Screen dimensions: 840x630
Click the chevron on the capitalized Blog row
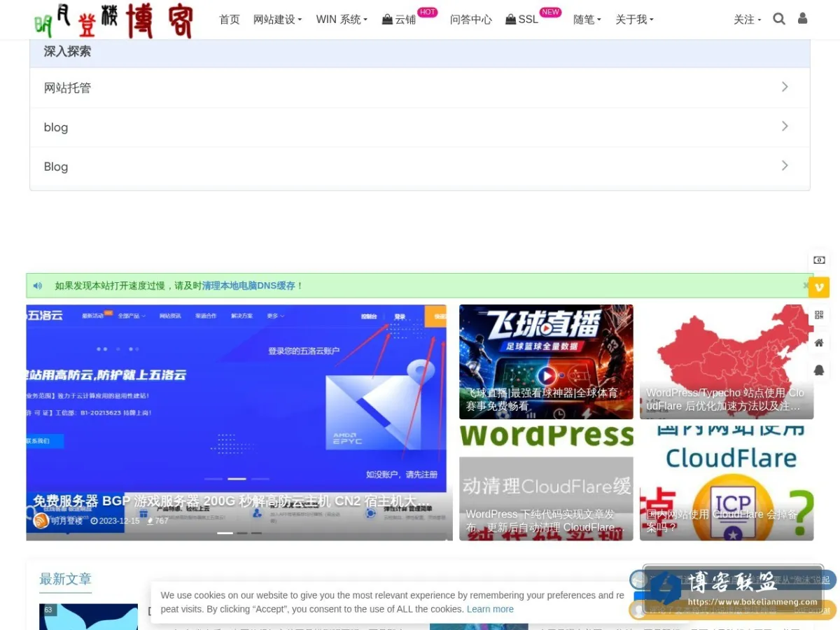click(785, 165)
